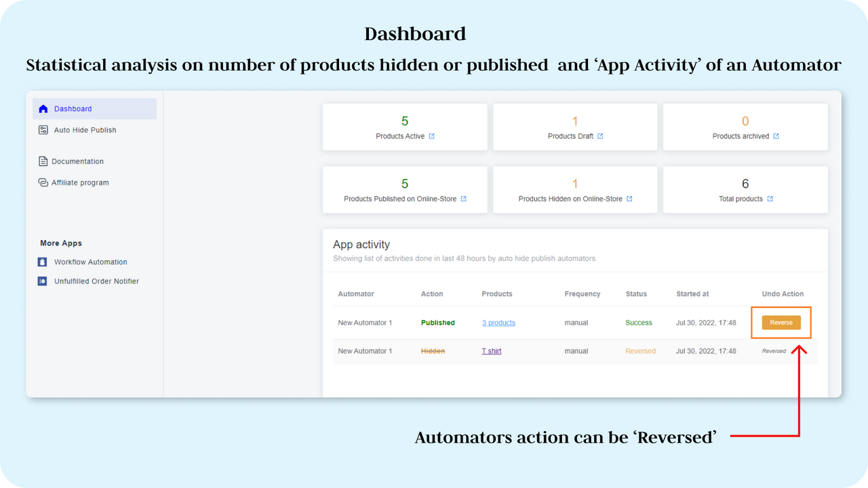This screenshot has width=868, height=488.
Task: Click the orange 'Reversed' status text
Action: (x=641, y=351)
